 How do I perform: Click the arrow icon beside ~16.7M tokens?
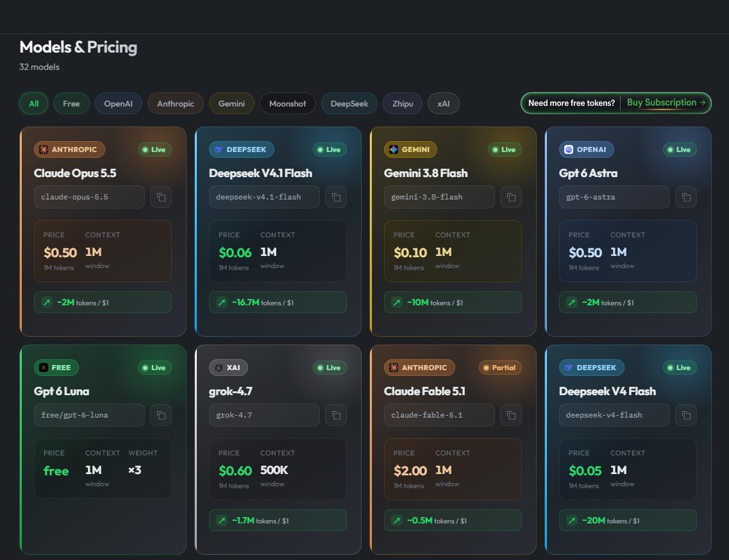coord(222,302)
